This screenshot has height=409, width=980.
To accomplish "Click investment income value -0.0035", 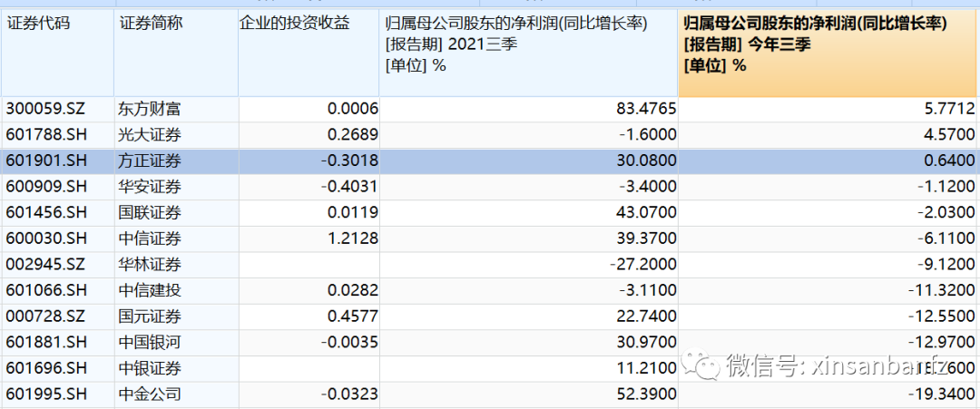I will 349,342.
